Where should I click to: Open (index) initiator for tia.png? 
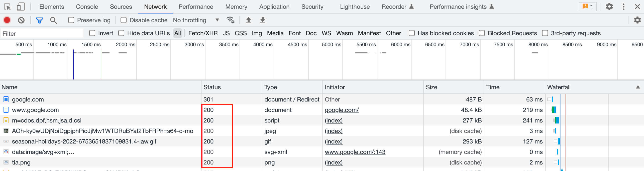pos(334,162)
